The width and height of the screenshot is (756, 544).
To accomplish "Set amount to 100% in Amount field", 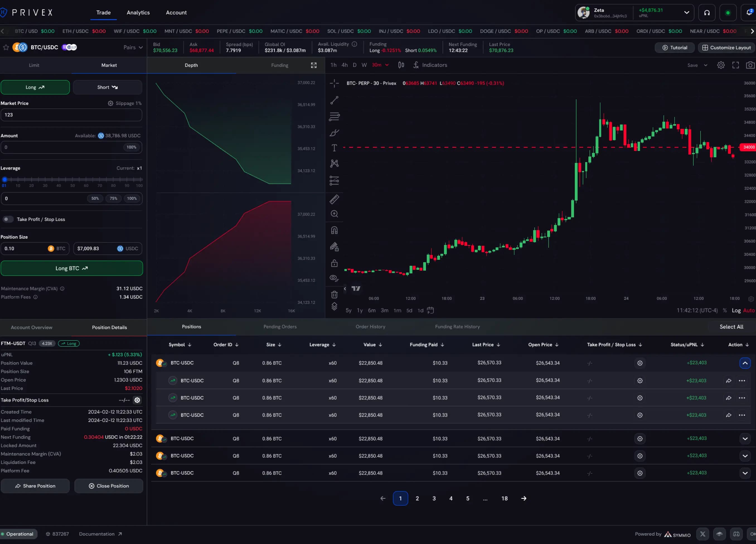I will point(131,147).
